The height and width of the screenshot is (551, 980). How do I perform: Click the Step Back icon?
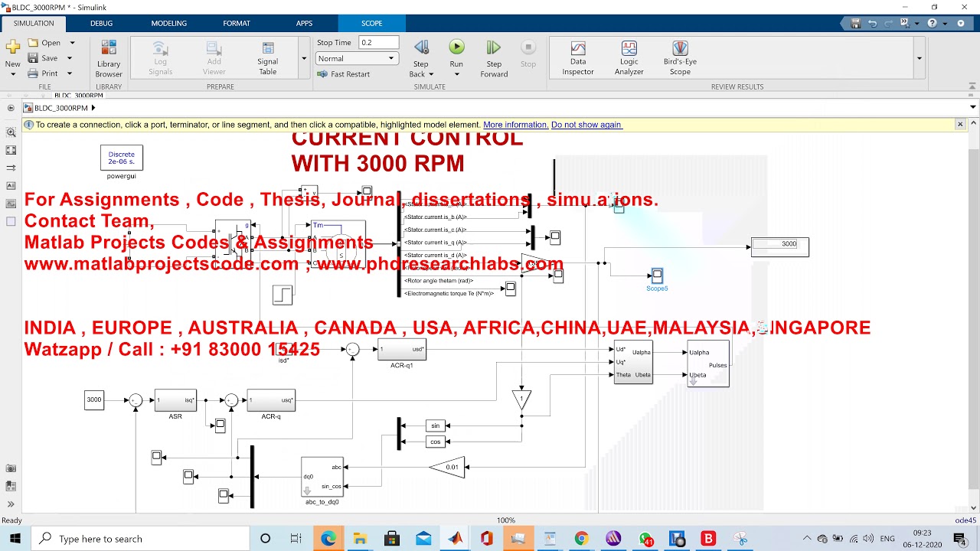421,47
